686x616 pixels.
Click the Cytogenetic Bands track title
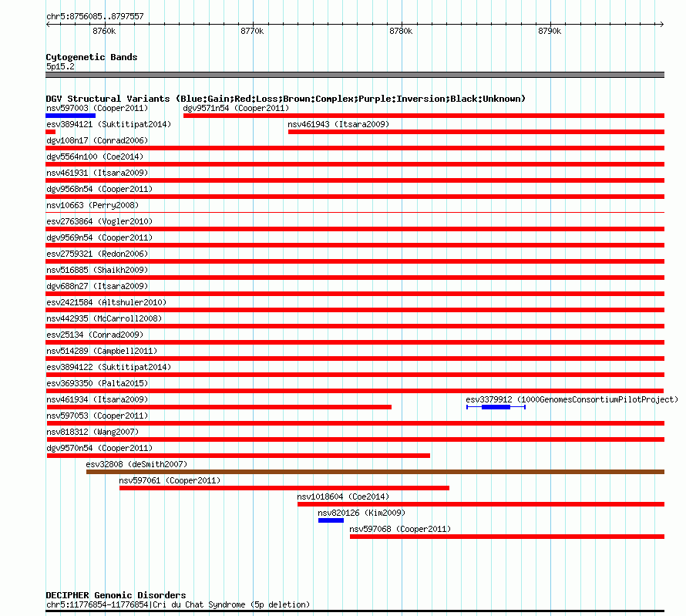coord(92,57)
